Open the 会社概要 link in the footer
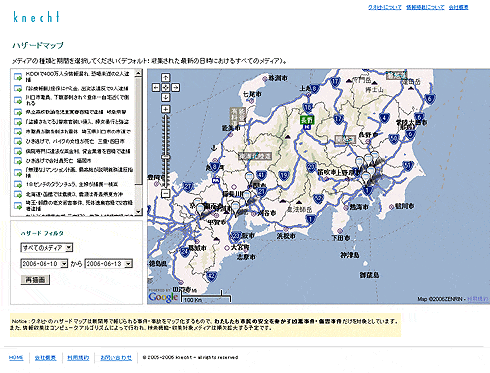The height and width of the screenshot is (373, 490). pos(45,358)
